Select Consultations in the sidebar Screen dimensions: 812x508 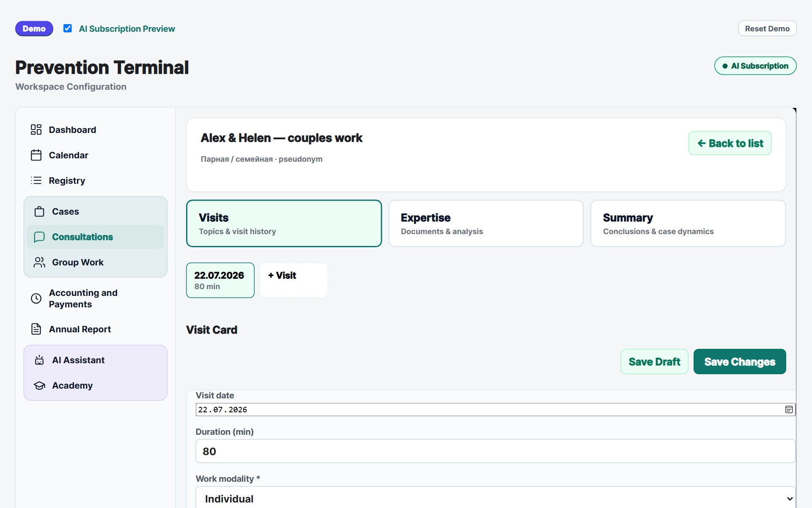95,237
